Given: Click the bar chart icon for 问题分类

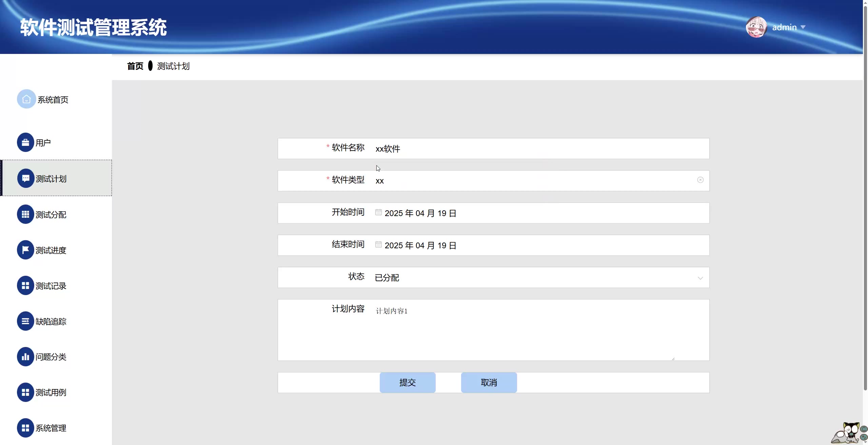Looking at the screenshot, I should point(25,357).
